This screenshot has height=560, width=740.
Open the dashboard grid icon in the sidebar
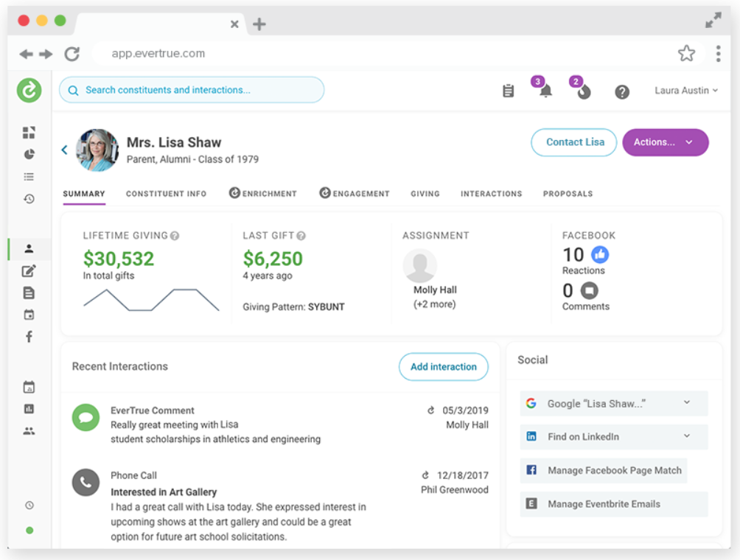click(29, 133)
